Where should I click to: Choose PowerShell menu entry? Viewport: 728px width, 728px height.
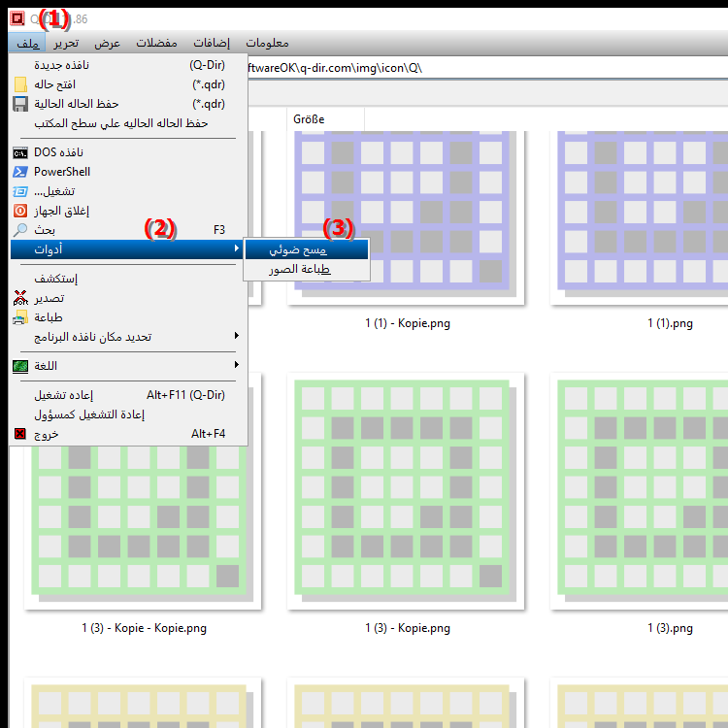point(128,172)
